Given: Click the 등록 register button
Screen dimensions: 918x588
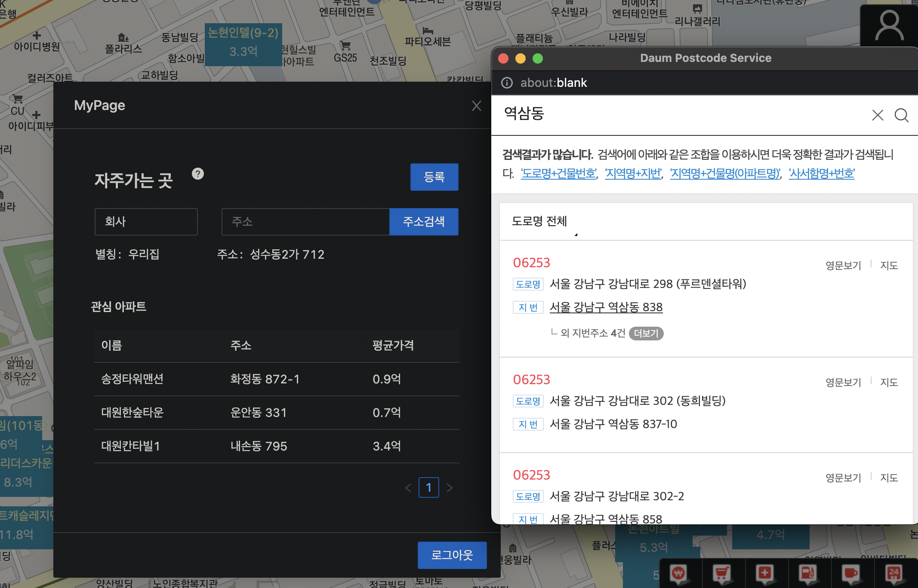Looking at the screenshot, I should point(434,177).
